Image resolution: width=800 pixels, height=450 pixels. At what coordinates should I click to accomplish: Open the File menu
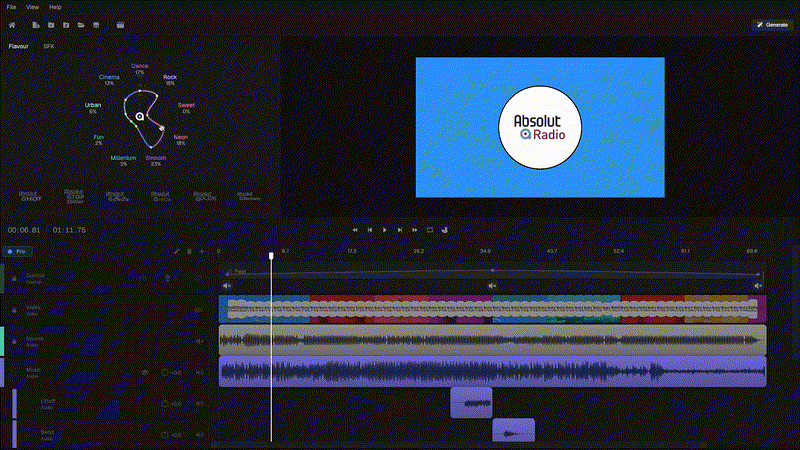tap(11, 7)
